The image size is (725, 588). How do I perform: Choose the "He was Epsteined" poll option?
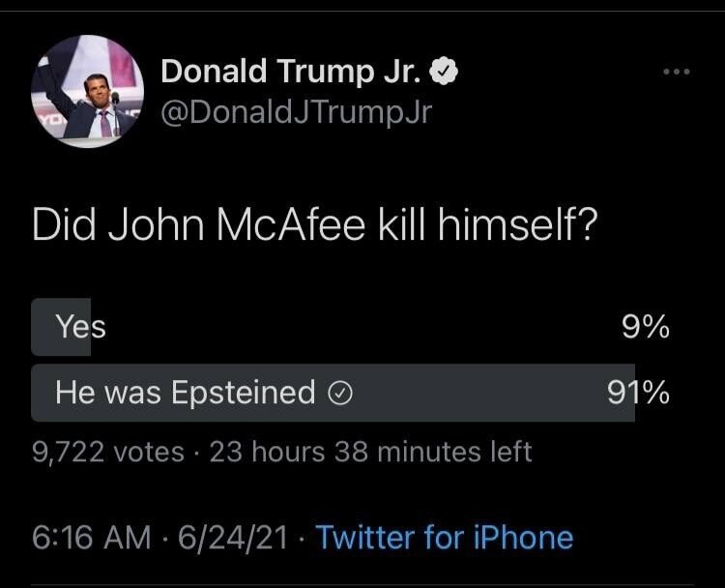point(186,393)
